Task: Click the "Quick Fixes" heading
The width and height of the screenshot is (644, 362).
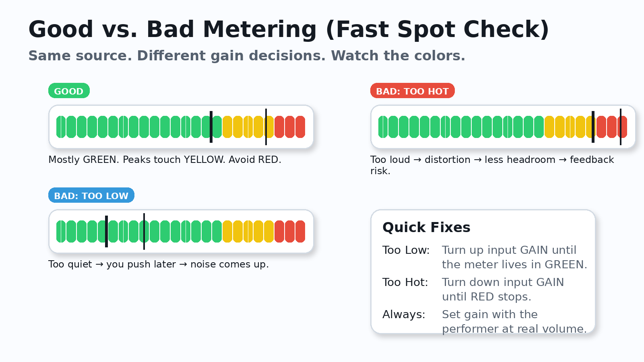Action: (x=426, y=227)
